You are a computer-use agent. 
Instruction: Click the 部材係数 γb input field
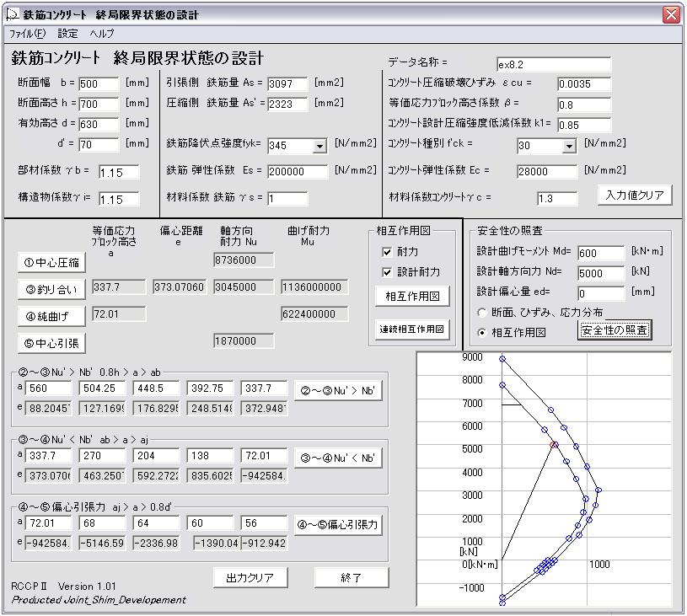pyautogui.click(x=119, y=172)
